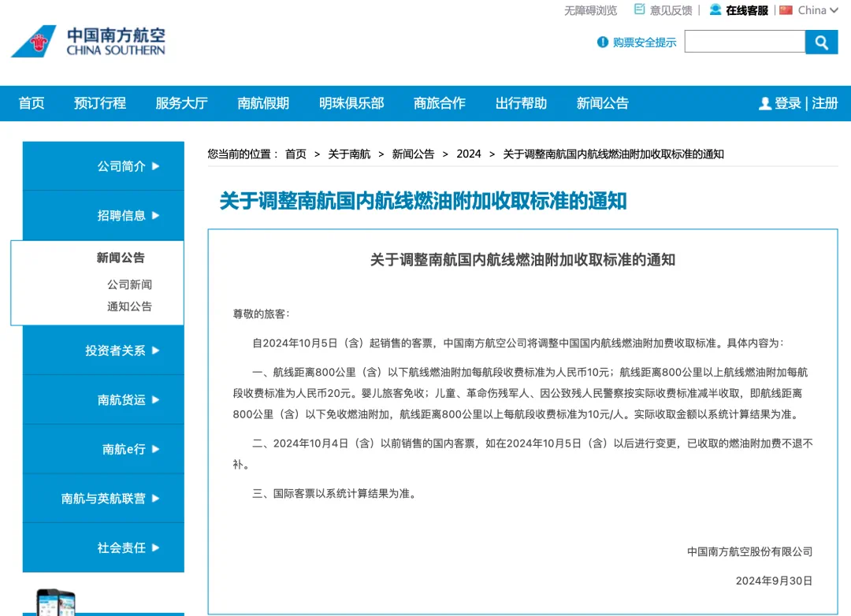
Task: Click the 购票安全提示 info icon
Action: (603, 43)
